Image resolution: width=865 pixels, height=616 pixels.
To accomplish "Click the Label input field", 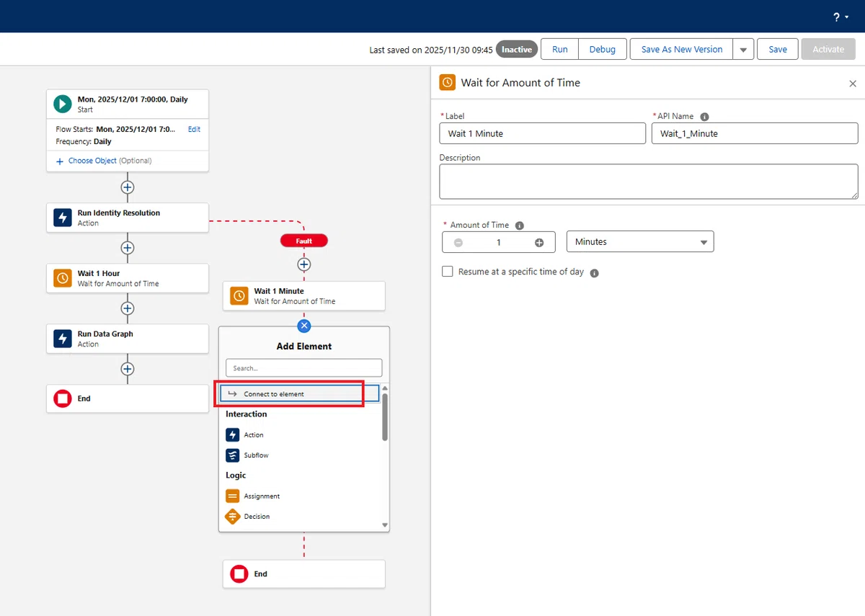I will (543, 133).
